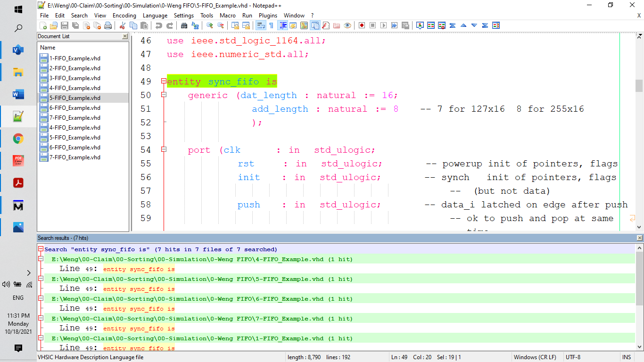Screen dimensions: 644x362
Task: Collapse the 5-FIFO_Example.vhd search result node
Action: click(x=41, y=279)
